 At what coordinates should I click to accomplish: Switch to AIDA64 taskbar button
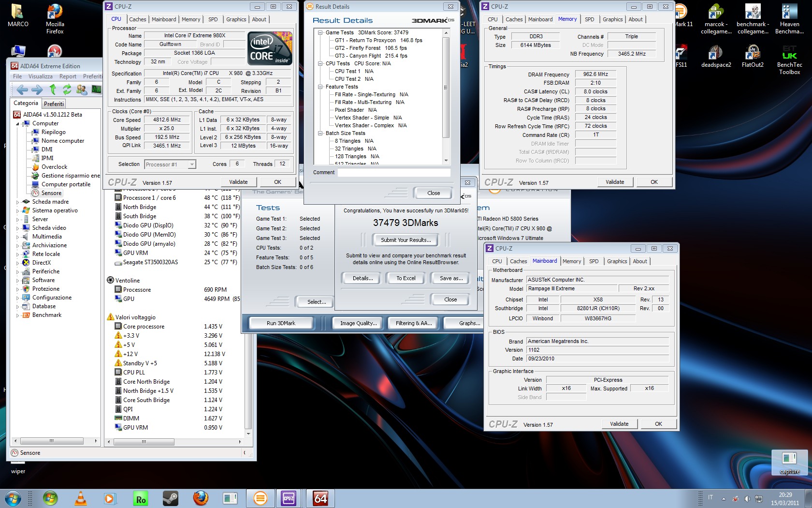point(320,498)
